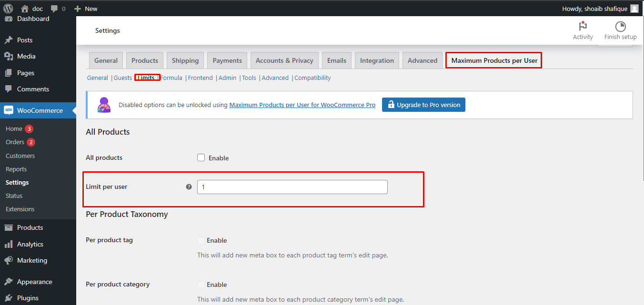Click the Posts pushpin icon
This screenshot has width=644, height=305.
(x=9, y=40)
